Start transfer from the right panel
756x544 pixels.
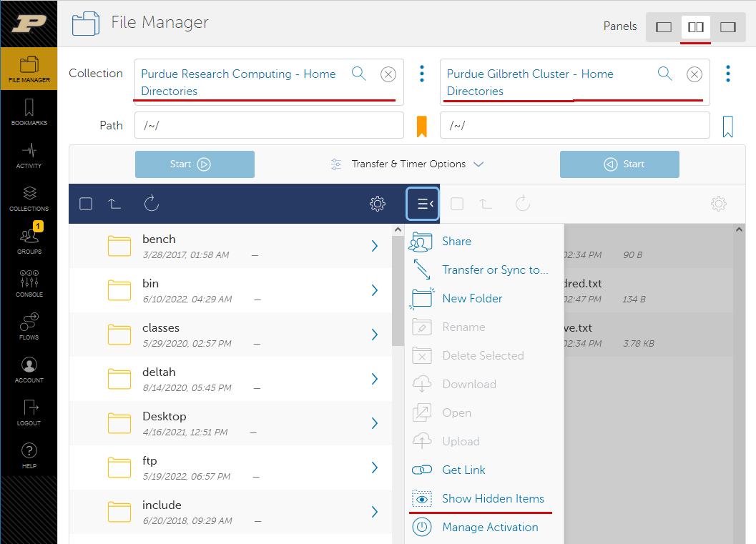point(619,164)
